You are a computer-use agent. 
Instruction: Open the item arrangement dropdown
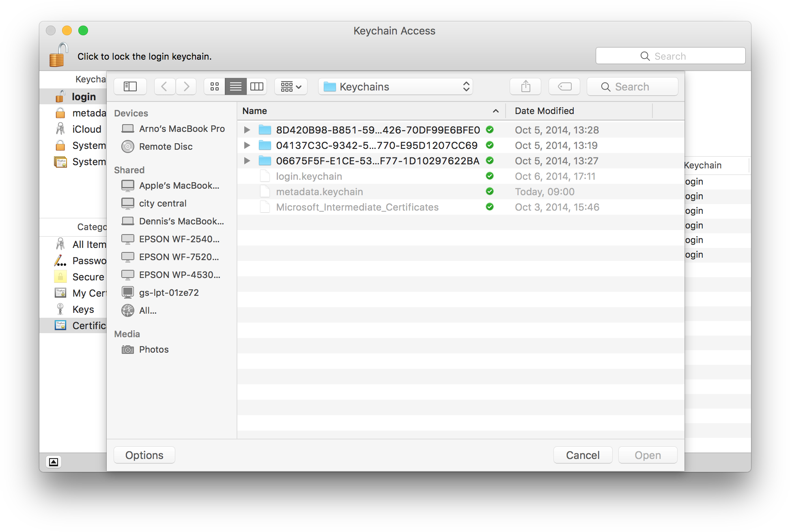coord(291,86)
